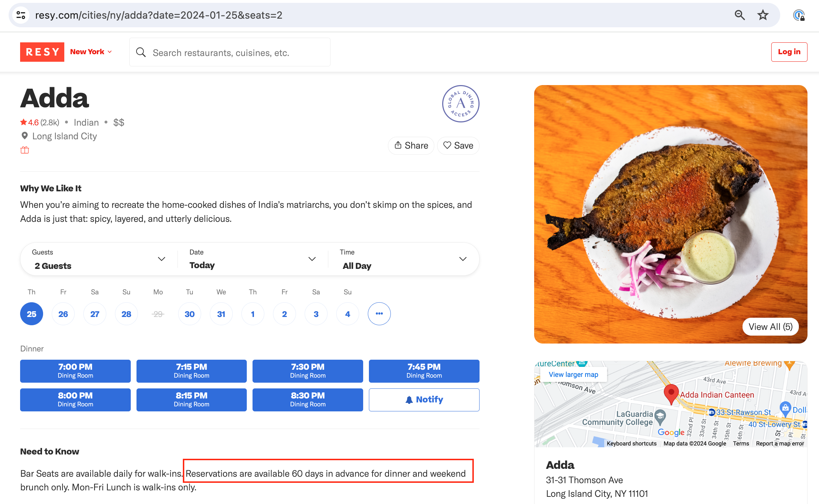Click the Log in button
Screen dimensions: 819x504
point(789,52)
